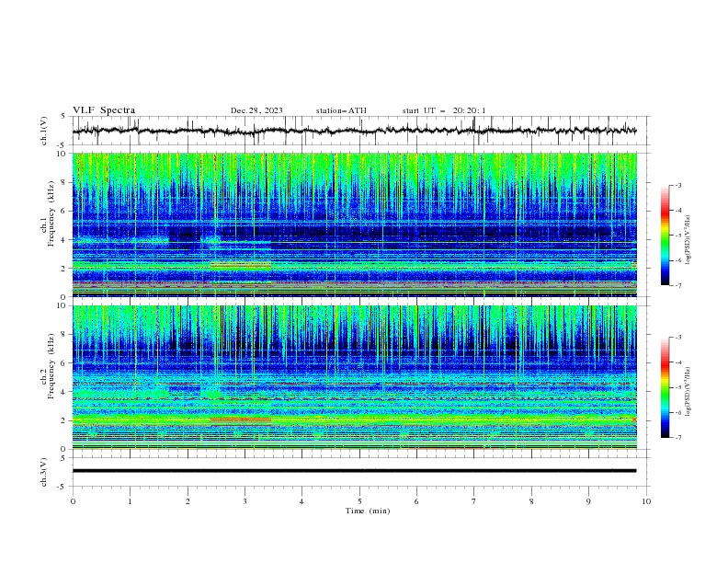Click time axis tick label '7'

(x=474, y=501)
